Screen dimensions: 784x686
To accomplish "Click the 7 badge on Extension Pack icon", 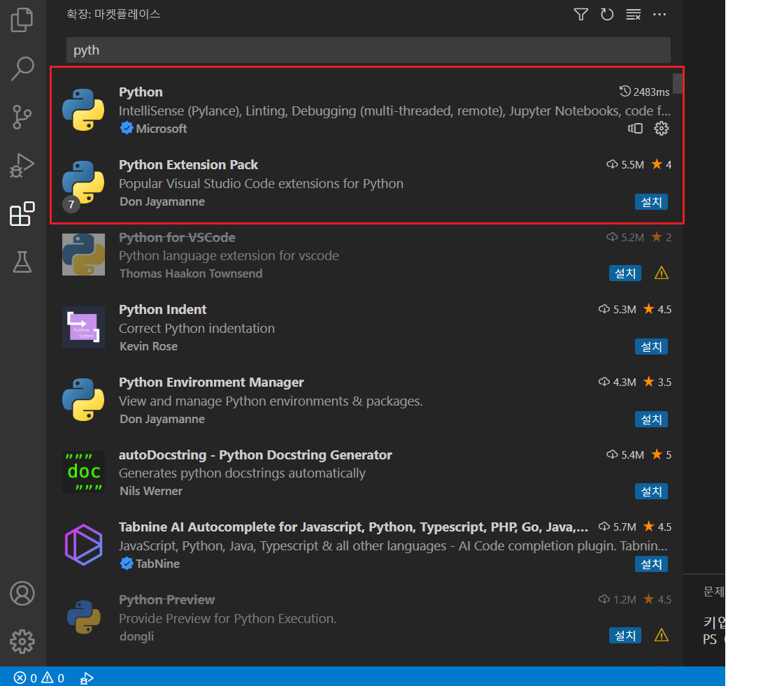I will [x=71, y=204].
